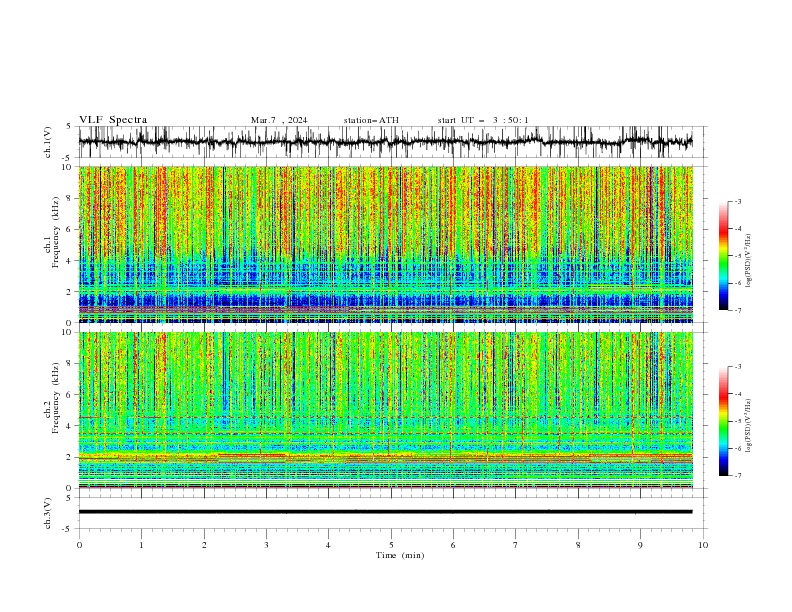Click the flat ch.3 voltage trace
Viewport: 792px width, 612px height.
385,512
